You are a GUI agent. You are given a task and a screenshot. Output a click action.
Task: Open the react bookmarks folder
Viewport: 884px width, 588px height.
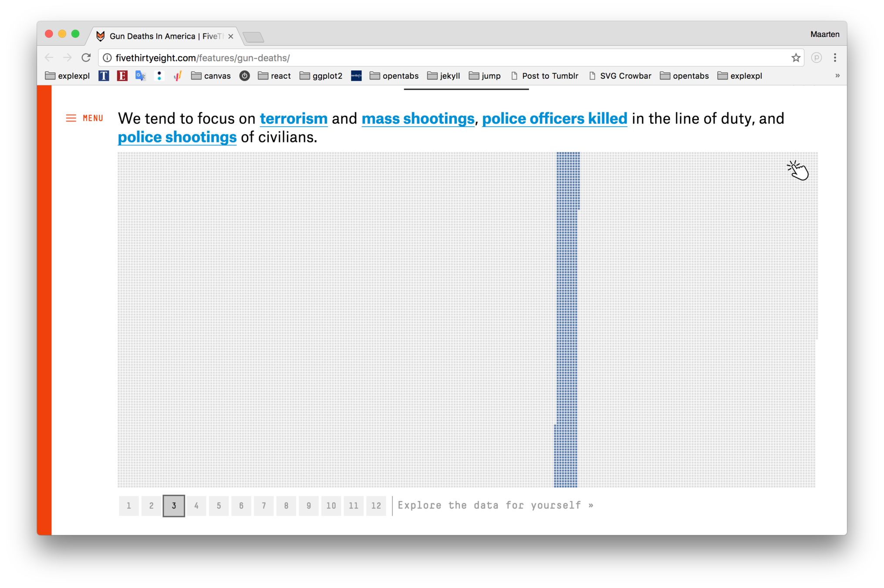[274, 76]
